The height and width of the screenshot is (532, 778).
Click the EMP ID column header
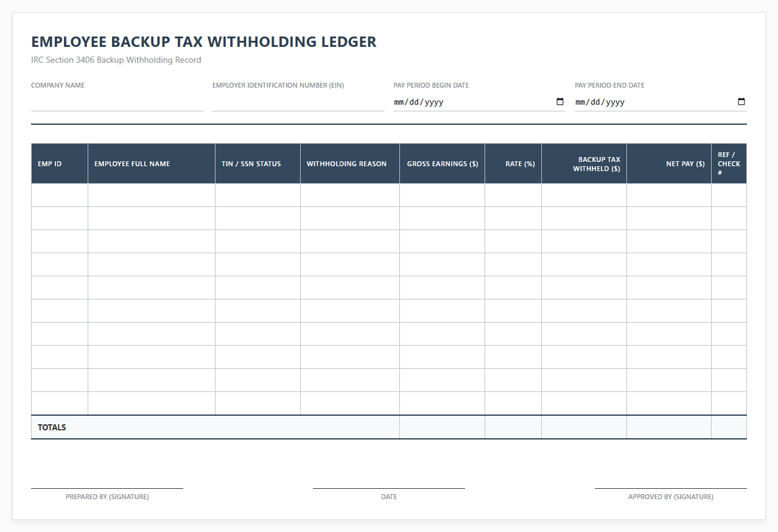point(60,164)
